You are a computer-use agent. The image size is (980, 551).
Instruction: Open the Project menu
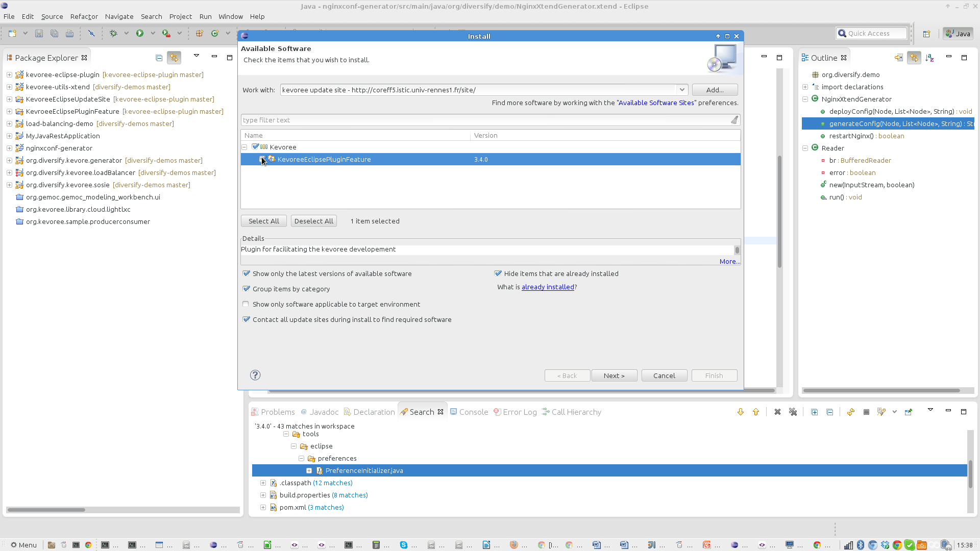(181, 16)
